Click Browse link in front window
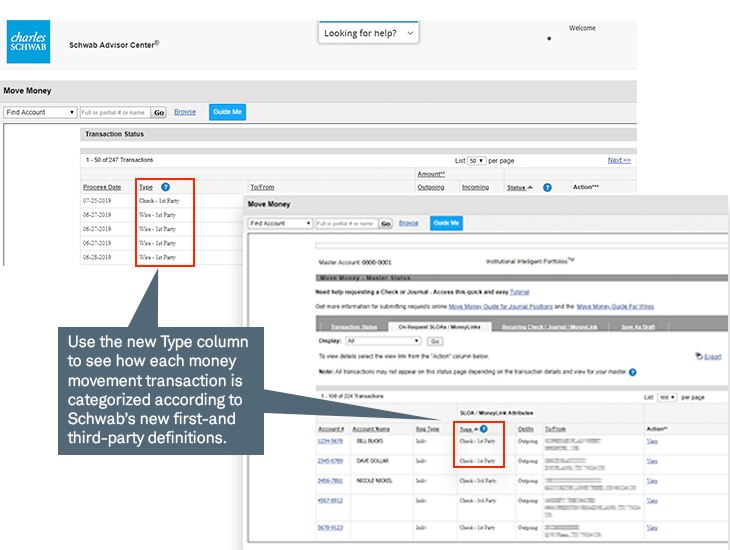Viewport: 730px width, 550px height. coord(409,223)
